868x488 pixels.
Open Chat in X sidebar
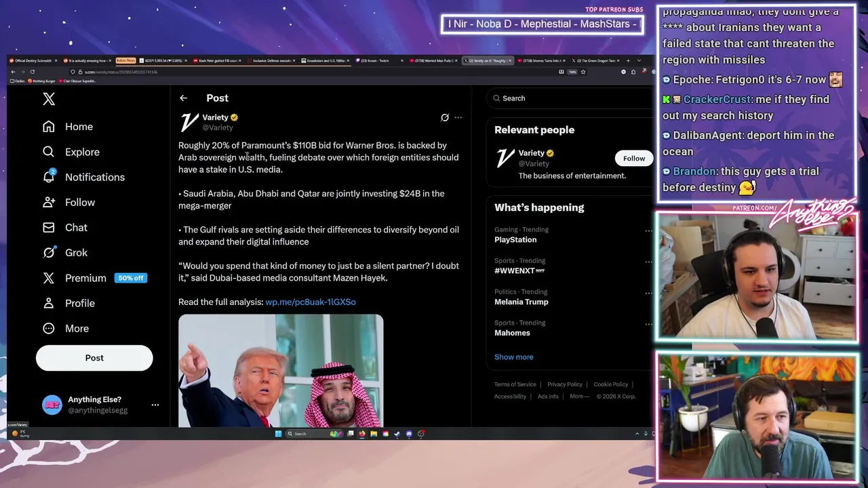tap(64, 227)
